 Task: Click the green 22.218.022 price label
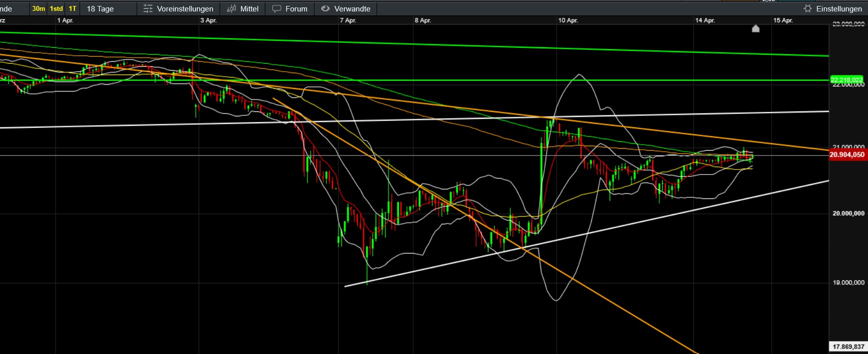pos(847,80)
